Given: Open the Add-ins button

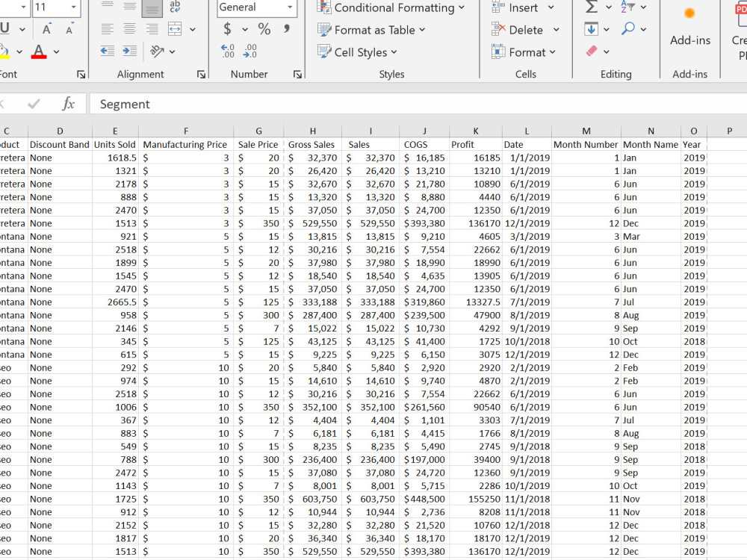Looking at the screenshot, I should click(x=689, y=26).
